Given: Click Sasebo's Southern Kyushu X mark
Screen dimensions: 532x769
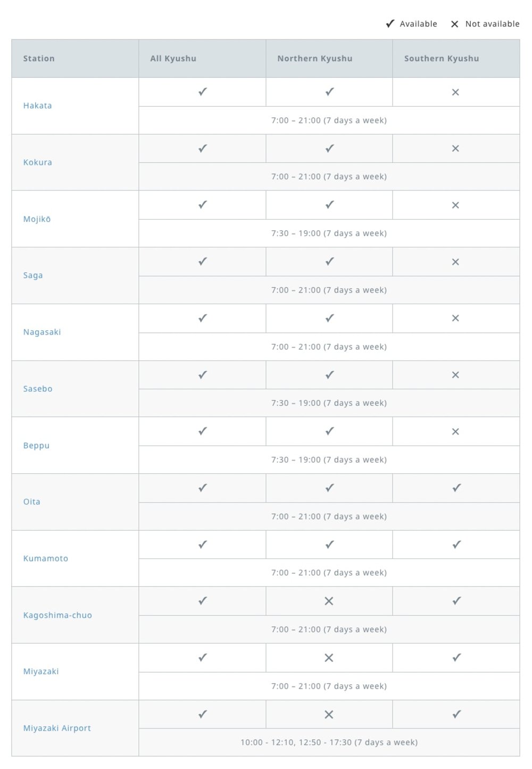Looking at the screenshot, I should pyautogui.click(x=455, y=375).
